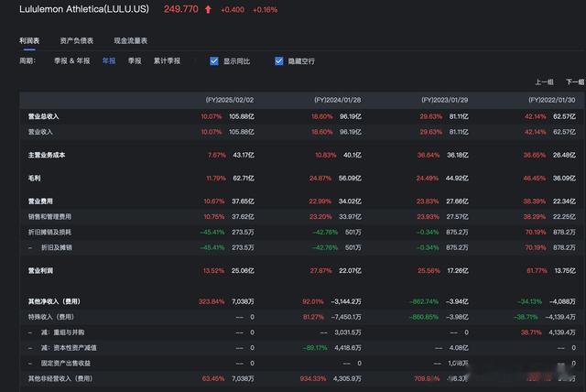Open the 现金流量表 tab
Screen dimensions: 586x392
130,40
